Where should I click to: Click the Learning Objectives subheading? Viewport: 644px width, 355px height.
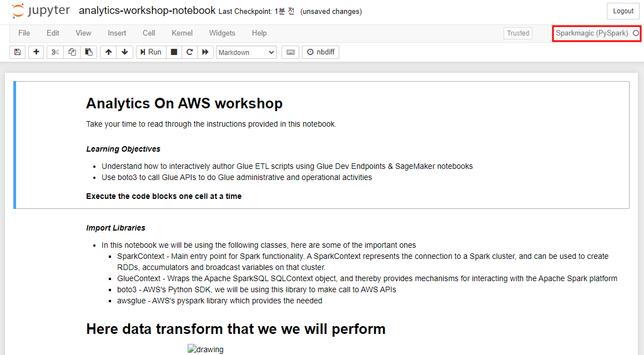coord(123,149)
